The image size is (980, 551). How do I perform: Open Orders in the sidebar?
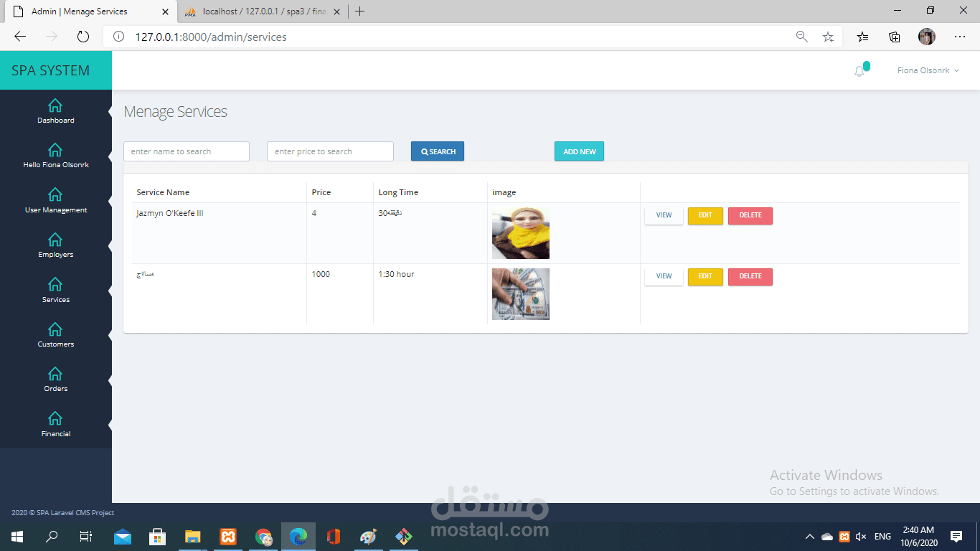point(55,380)
